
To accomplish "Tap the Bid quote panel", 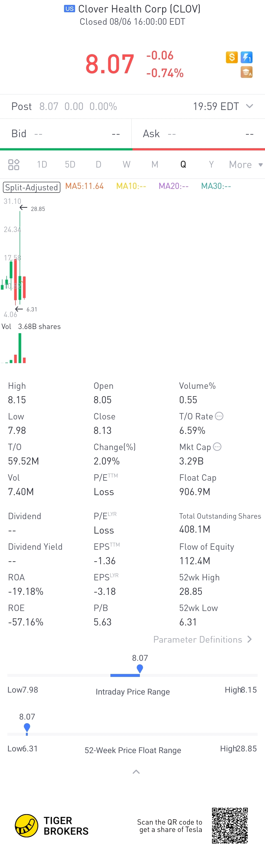I will [66, 134].
